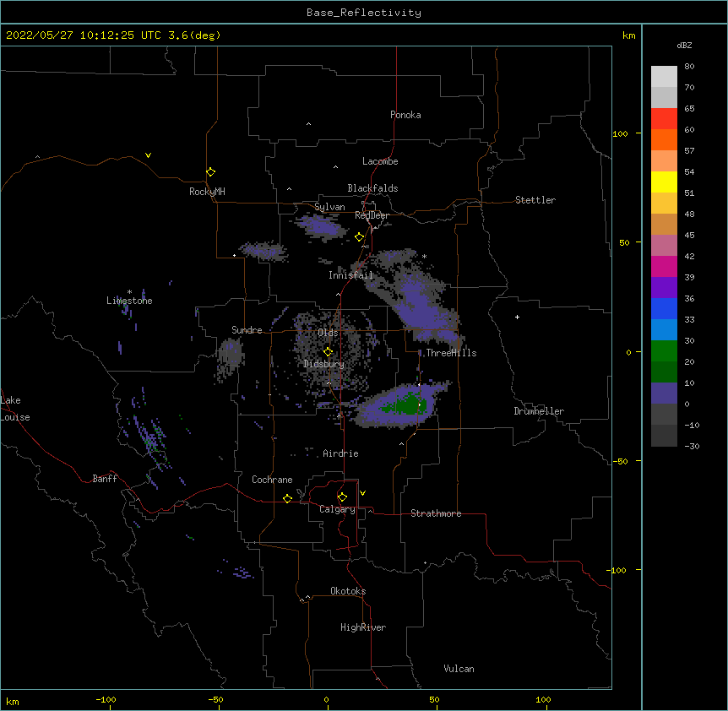The height and width of the screenshot is (711, 728).
Task: Click the Drumheller city label
Action: click(x=539, y=411)
